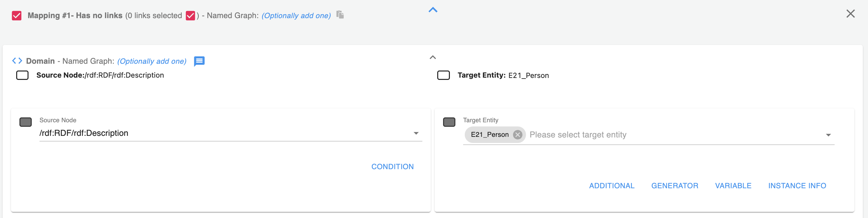Close the mapping panel with X

coord(850,14)
